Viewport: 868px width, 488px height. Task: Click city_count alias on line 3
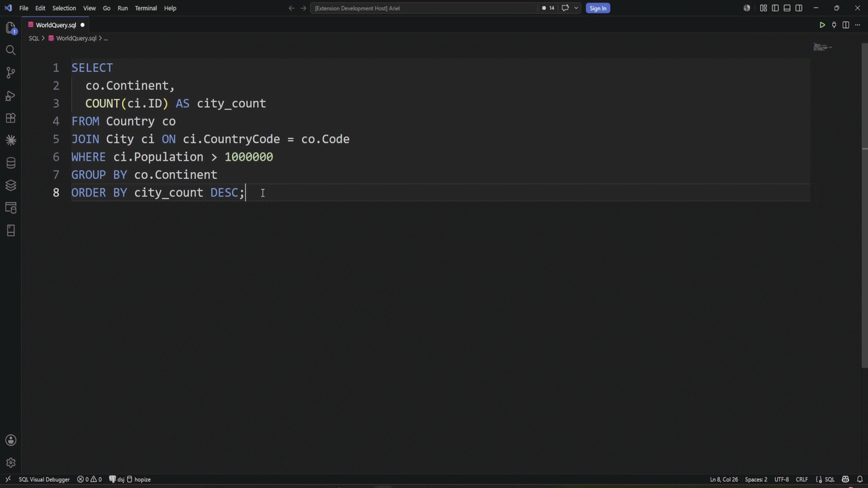pos(231,104)
